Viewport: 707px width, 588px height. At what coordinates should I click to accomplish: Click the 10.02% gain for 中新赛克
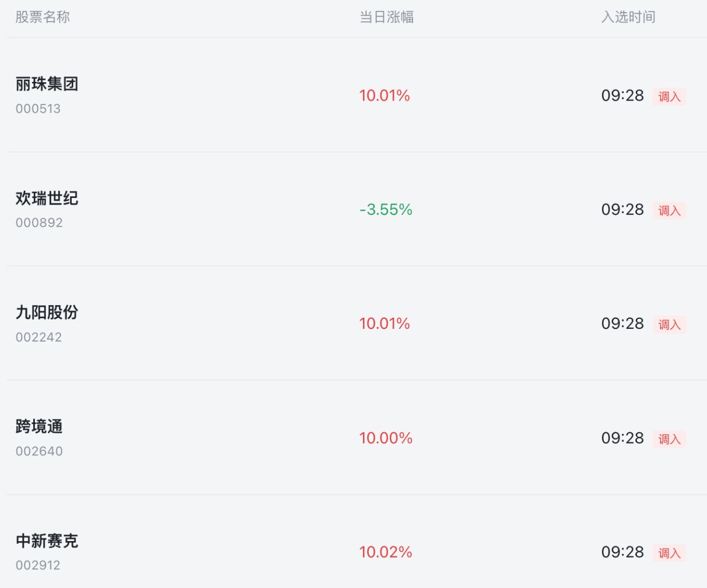click(386, 552)
